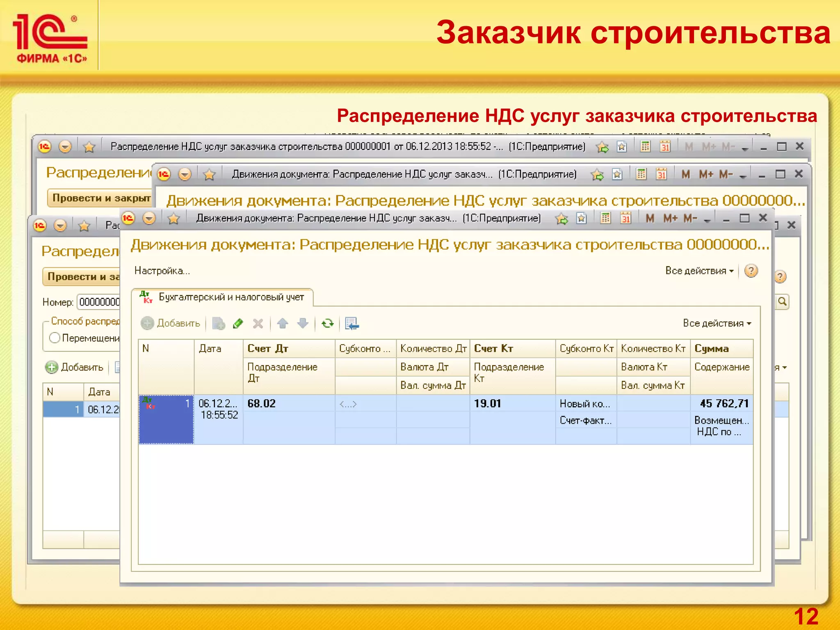Image resolution: width=840 pixels, height=630 pixels.
Task: Click the history page-with-star icon in the front window
Action: coord(581,218)
